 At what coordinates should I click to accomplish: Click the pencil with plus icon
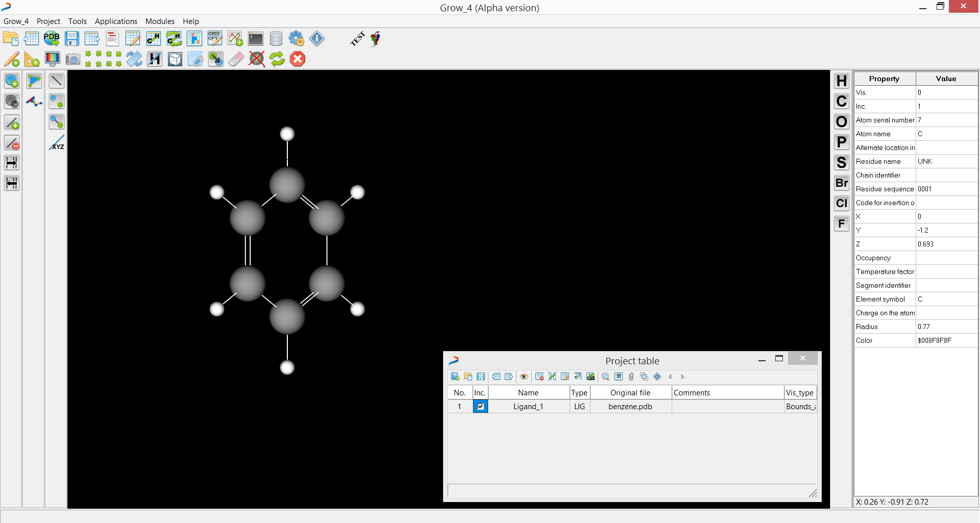pyautogui.click(x=12, y=59)
